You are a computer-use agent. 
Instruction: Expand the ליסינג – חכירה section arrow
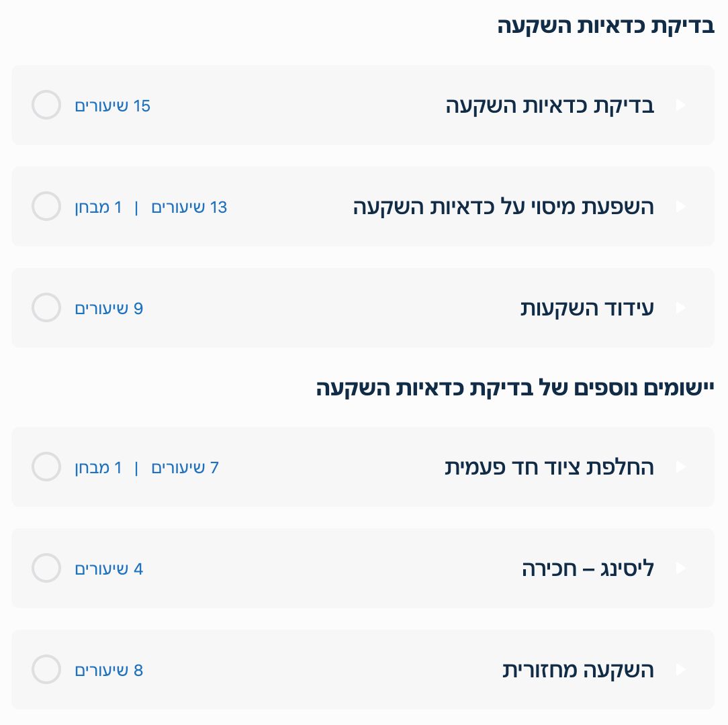pyautogui.click(x=680, y=569)
